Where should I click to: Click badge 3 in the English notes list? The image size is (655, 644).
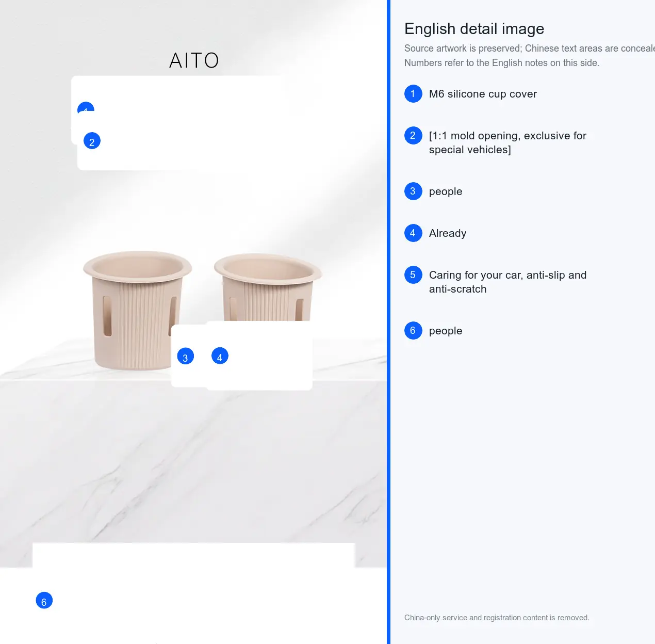413,191
